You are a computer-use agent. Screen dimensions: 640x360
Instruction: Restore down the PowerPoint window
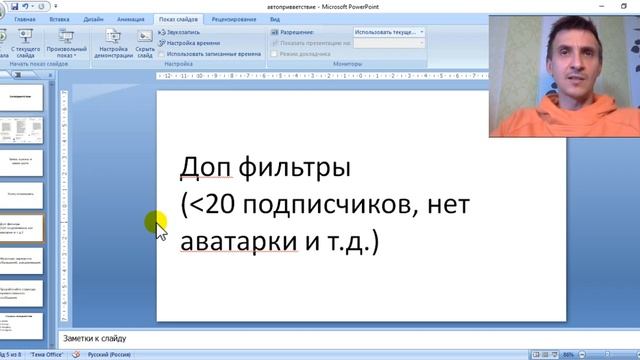tap(624, 6)
